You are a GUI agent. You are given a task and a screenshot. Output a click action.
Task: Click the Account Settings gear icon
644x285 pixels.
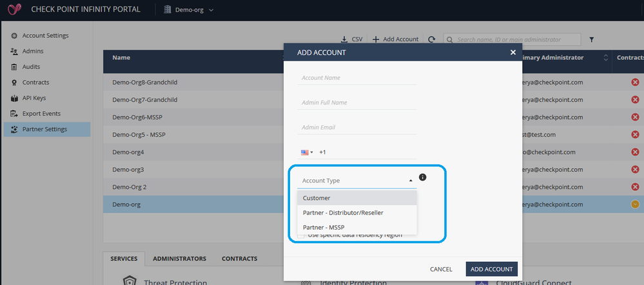tap(14, 35)
